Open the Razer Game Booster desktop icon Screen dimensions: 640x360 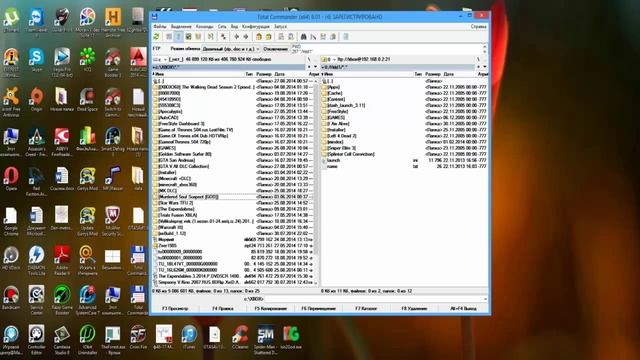[x=62, y=300]
